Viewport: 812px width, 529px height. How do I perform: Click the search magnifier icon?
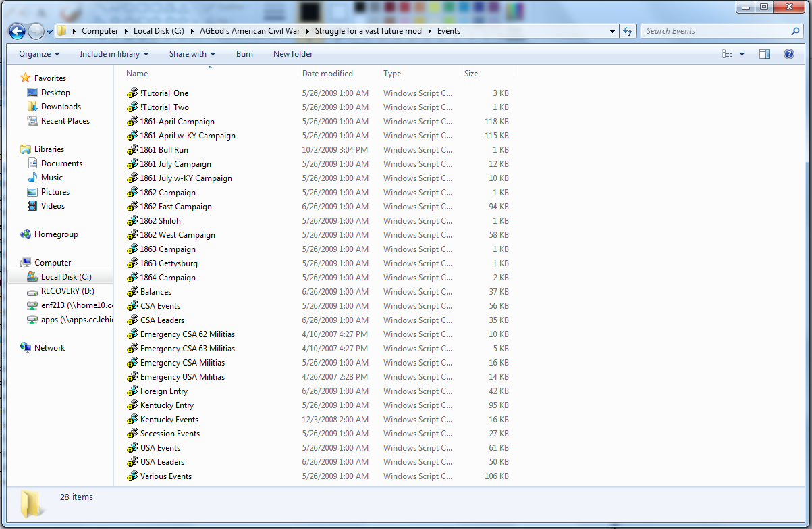pyautogui.click(x=795, y=31)
